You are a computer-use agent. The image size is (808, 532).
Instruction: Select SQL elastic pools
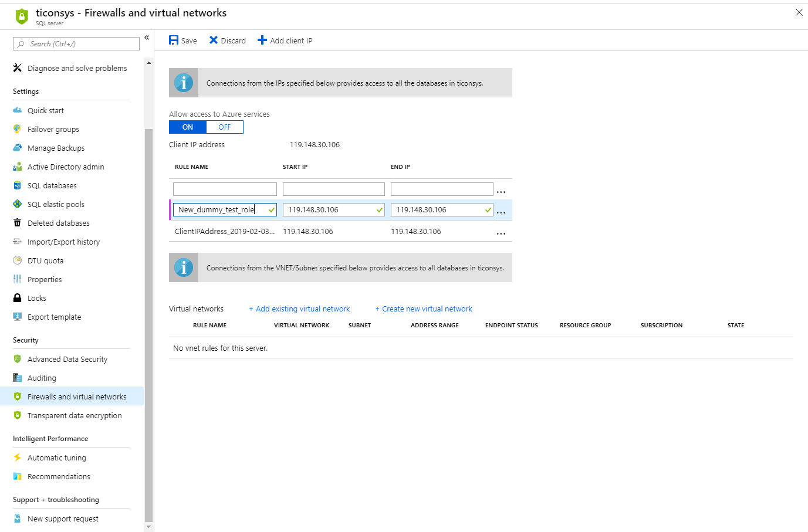pos(56,204)
